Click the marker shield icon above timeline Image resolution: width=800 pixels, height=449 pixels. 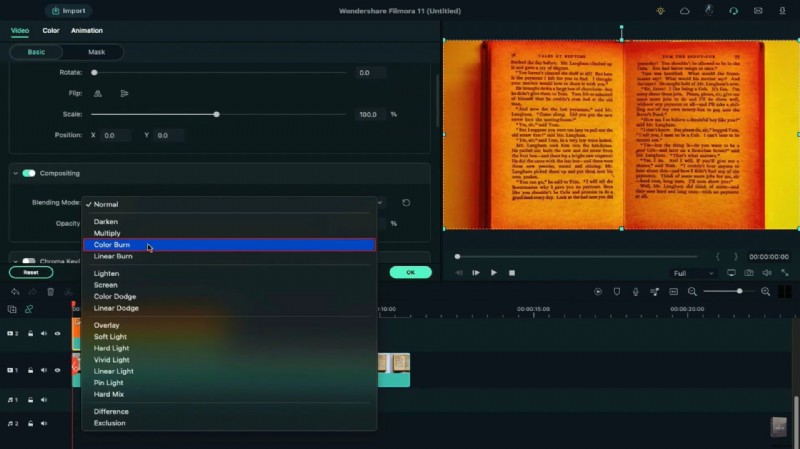pyautogui.click(x=616, y=292)
